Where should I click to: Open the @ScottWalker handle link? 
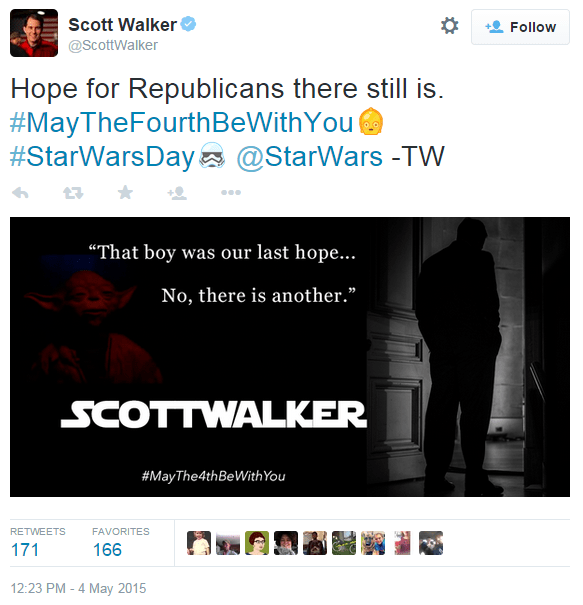point(113,46)
